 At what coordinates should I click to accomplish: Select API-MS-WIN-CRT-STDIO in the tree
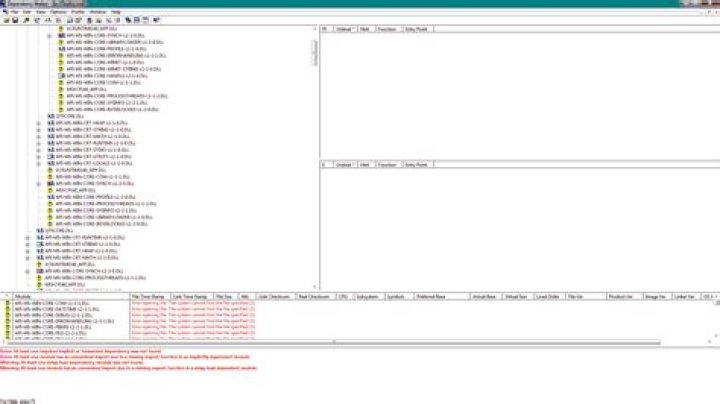[92, 150]
